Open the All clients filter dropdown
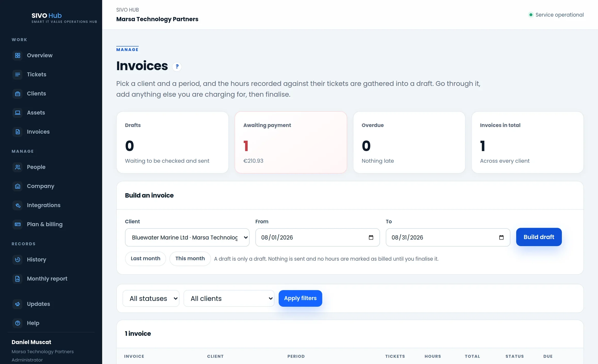Image resolution: width=598 pixels, height=364 pixels. coord(229,298)
